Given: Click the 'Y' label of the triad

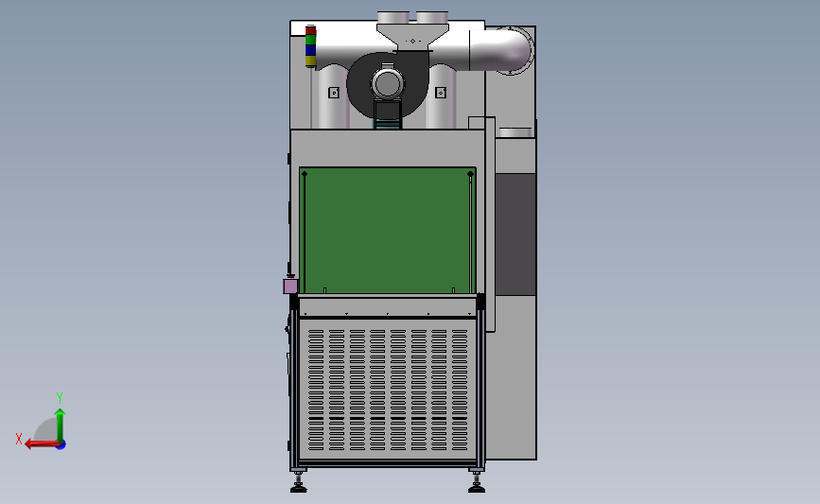Looking at the screenshot, I should coord(60,398).
